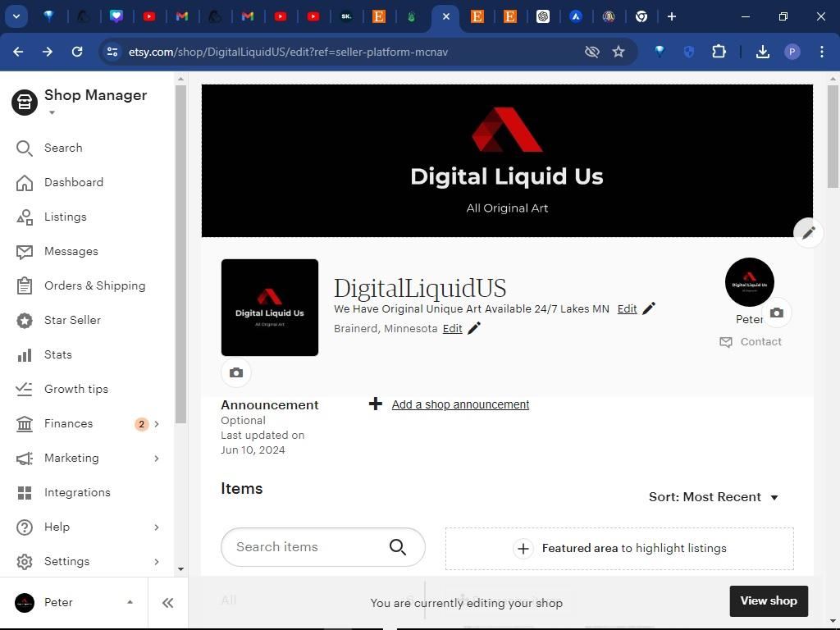Open a new browser tab
This screenshot has width=840, height=630.
[672, 16]
